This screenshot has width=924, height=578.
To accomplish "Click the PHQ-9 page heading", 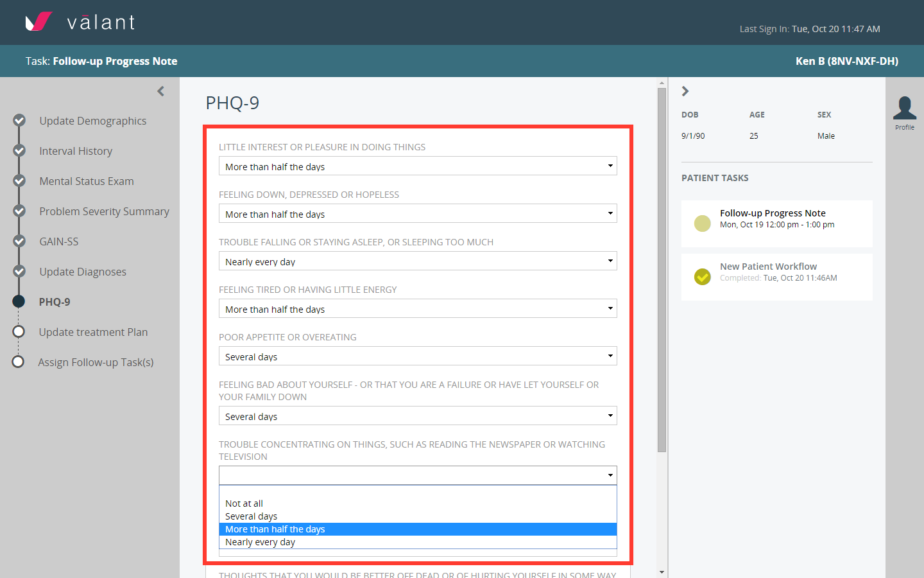I will [x=232, y=103].
